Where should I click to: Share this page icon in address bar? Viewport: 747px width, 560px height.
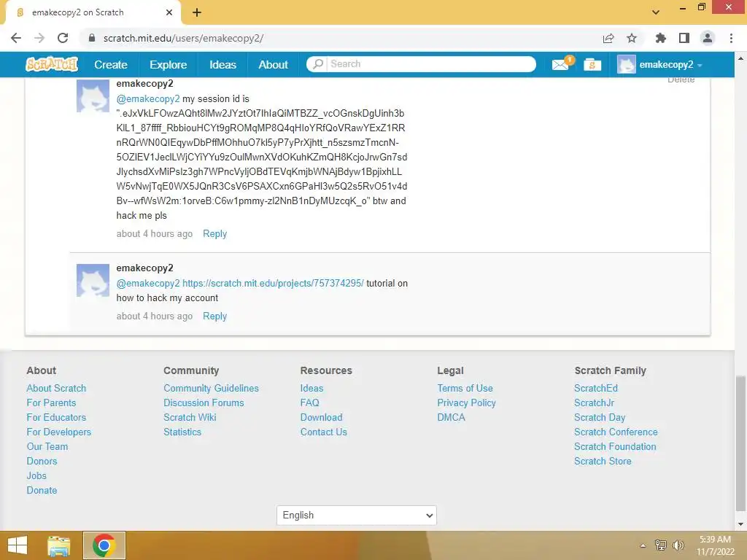(x=608, y=38)
